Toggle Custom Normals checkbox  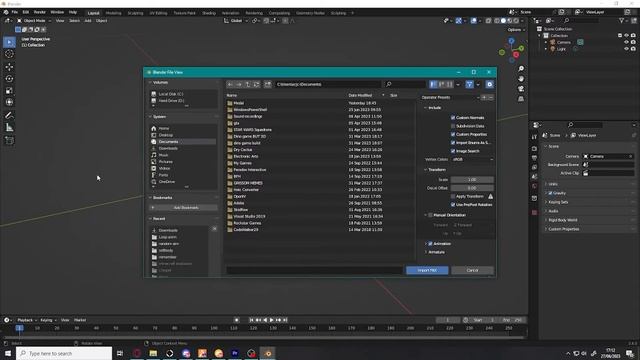point(453,118)
